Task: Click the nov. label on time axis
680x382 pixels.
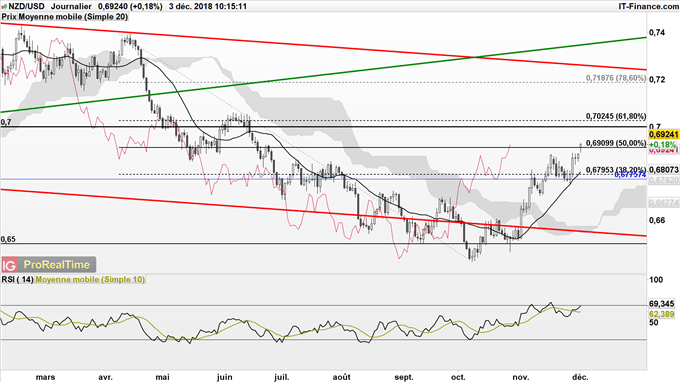Action: click(x=520, y=377)
